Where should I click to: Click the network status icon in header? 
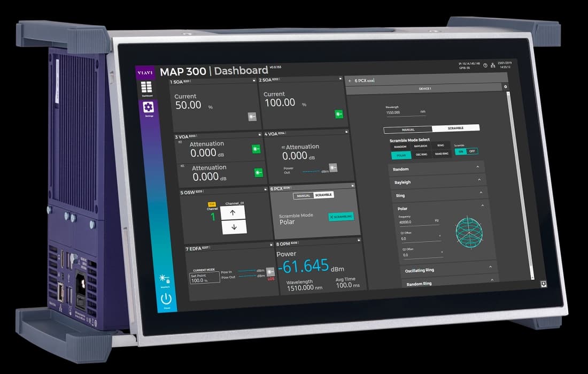pyautogui.click(x=493, y=65)
